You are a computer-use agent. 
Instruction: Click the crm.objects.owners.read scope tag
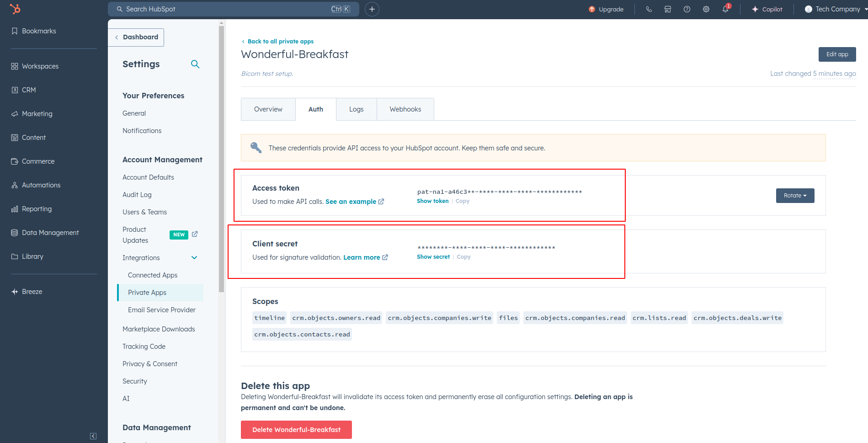[x=336, y=318]
